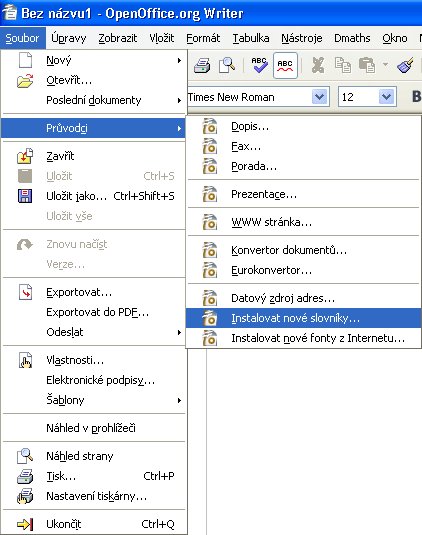This screenshot has width=422, height=535.
Task: Click the Otevřít folder icon
Action: point(25,81)
